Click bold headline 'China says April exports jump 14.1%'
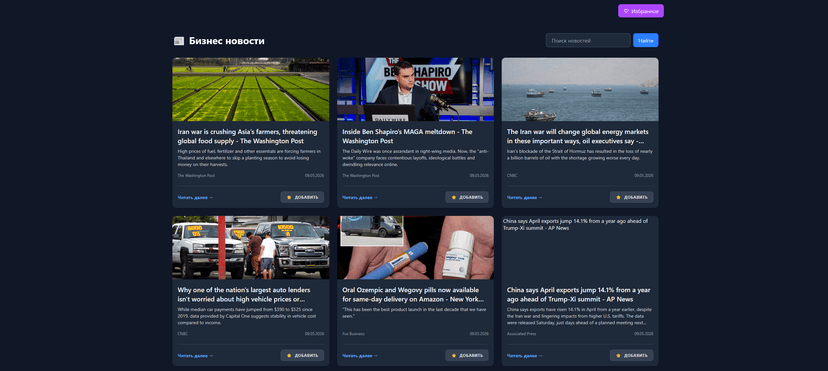The width and height of the screenshot is (828, 371). 578,294
